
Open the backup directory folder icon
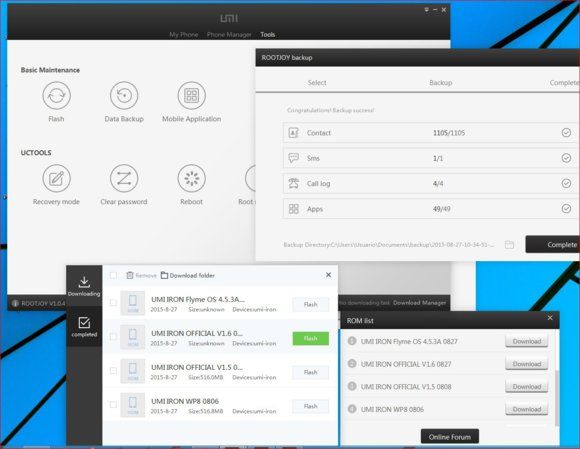[509, 244]
